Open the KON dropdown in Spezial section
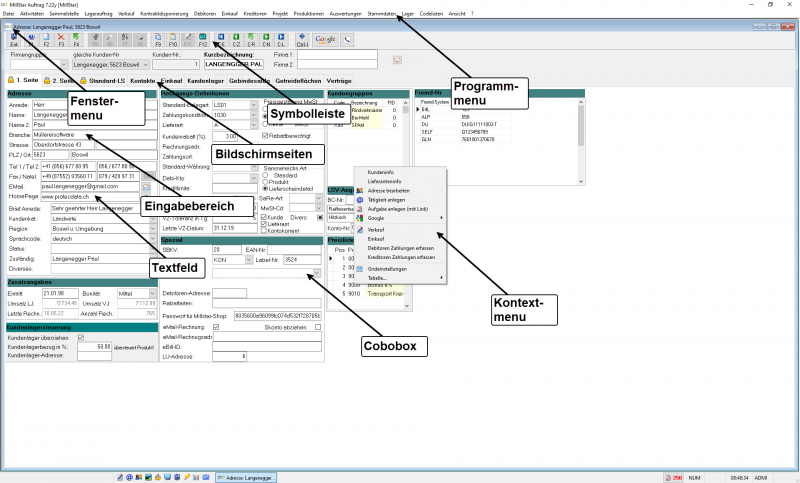This screenshot has height=483, width=800. pyautogui.click(x=248, y=260)
